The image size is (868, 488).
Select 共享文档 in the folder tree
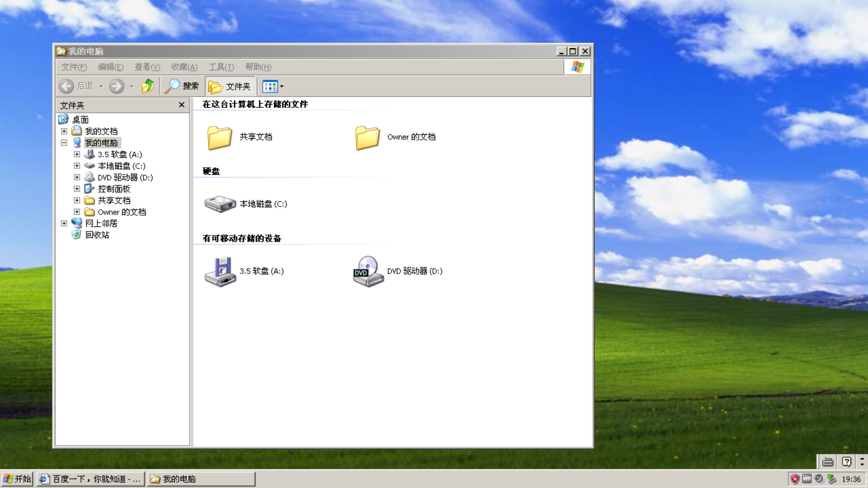coord(114,200)
